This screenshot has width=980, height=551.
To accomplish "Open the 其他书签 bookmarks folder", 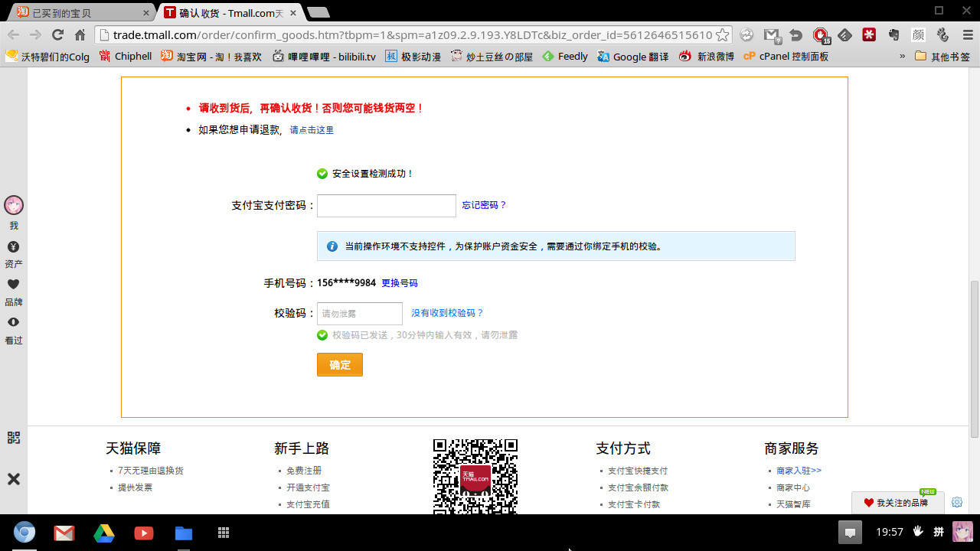I will [942, 57].
